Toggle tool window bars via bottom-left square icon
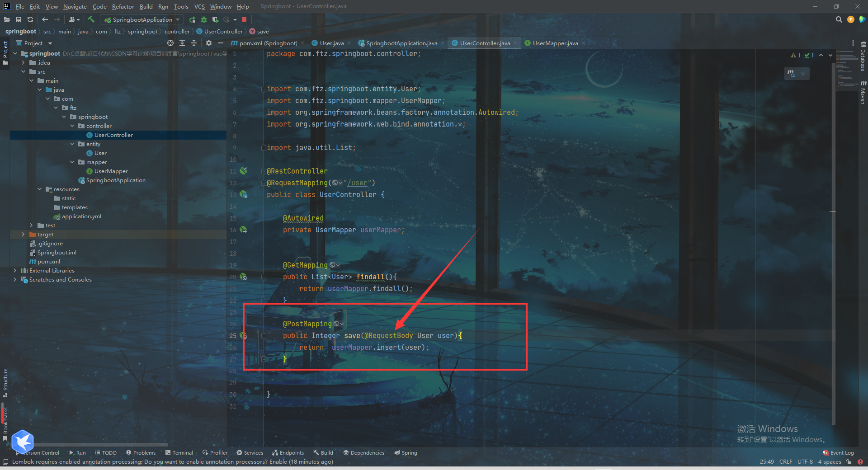 click(5, 461)
